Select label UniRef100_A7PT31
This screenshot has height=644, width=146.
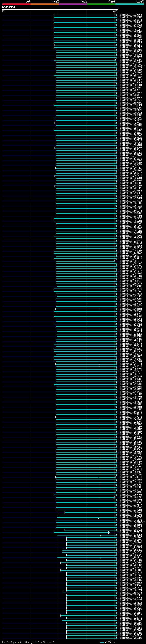pos(131,289)
